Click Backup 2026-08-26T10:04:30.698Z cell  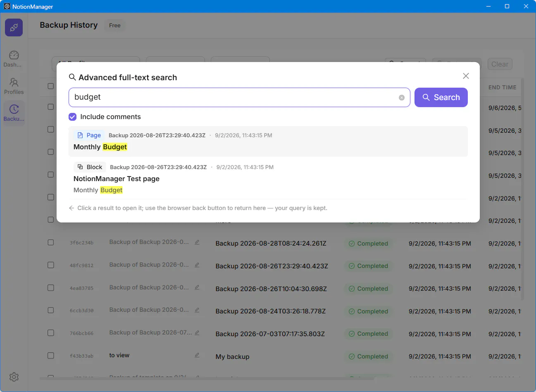coord(271,289)
